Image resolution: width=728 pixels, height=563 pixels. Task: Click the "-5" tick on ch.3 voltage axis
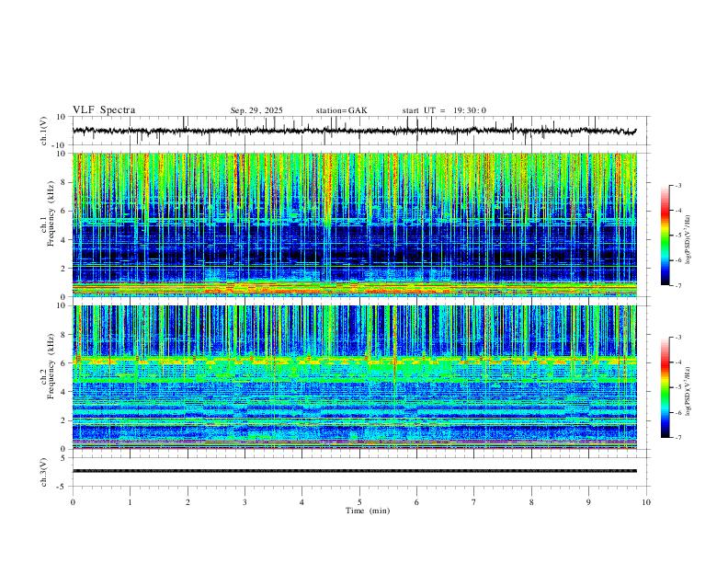click(x=62, y=487)
